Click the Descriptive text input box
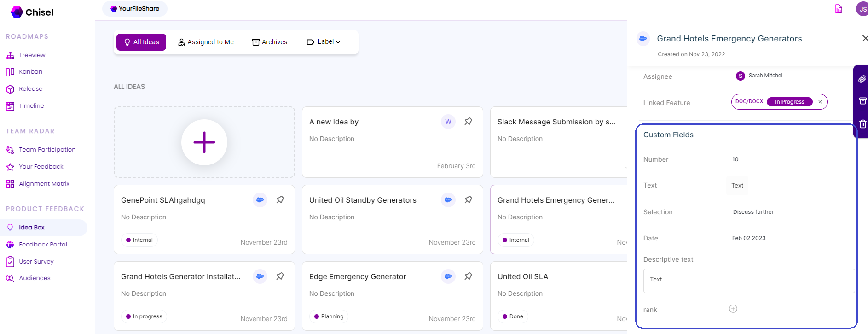This screenshot has width=868, height=334. [x=748, y=281]
